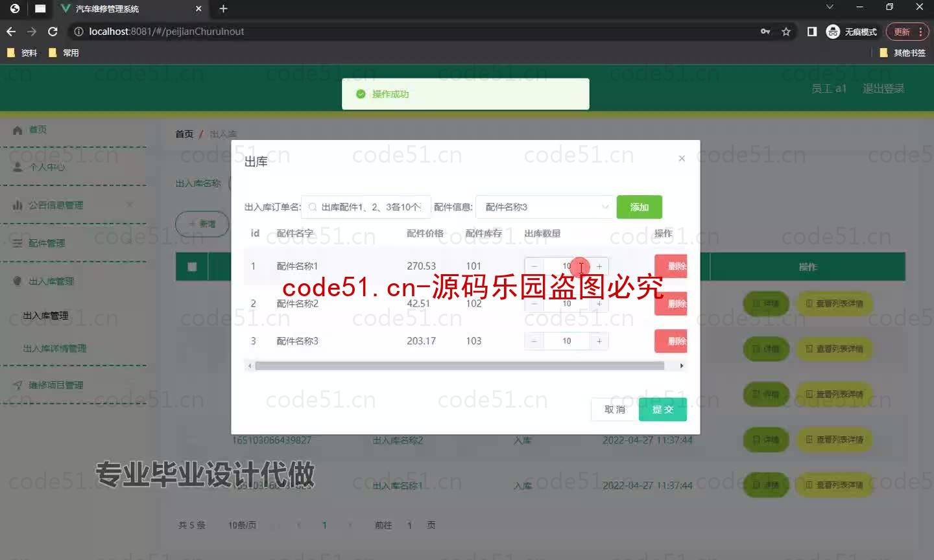Open 查看列表详情 for 出入库名称2 row
This screenshot has width=934, height=560.
click(x=834, y=439)
